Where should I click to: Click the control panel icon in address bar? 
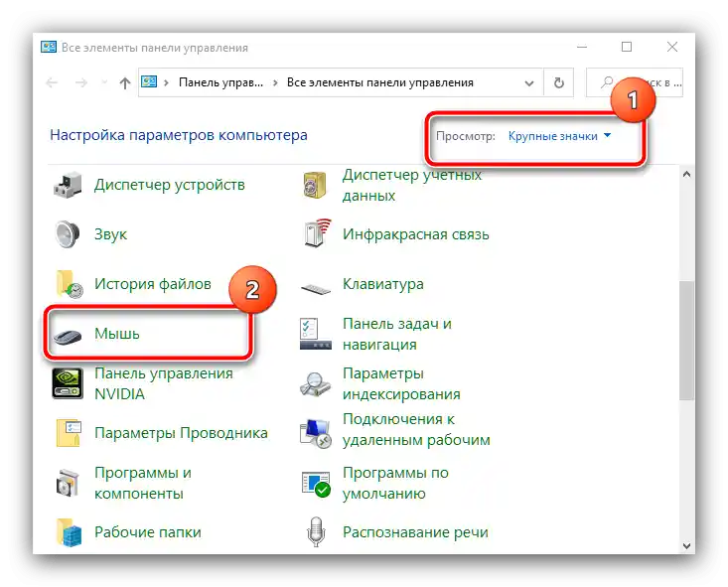pyautogui.click(x=149, y=82)
